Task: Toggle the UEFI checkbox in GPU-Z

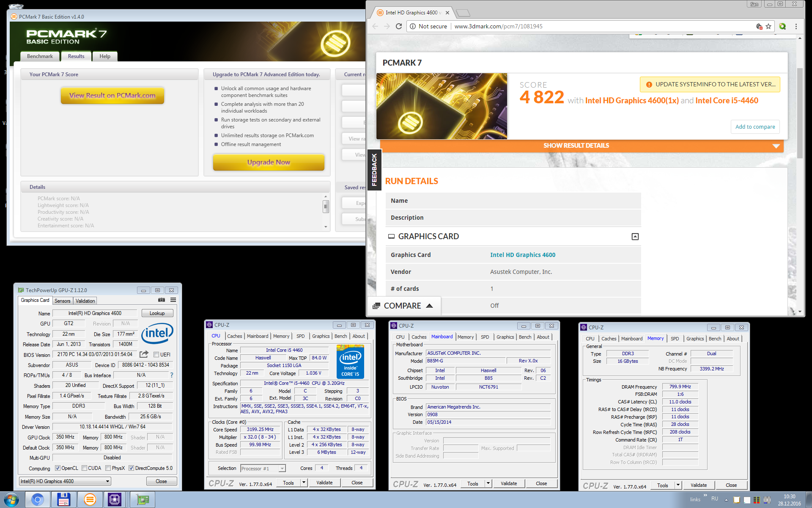Action: coord(156,355)
